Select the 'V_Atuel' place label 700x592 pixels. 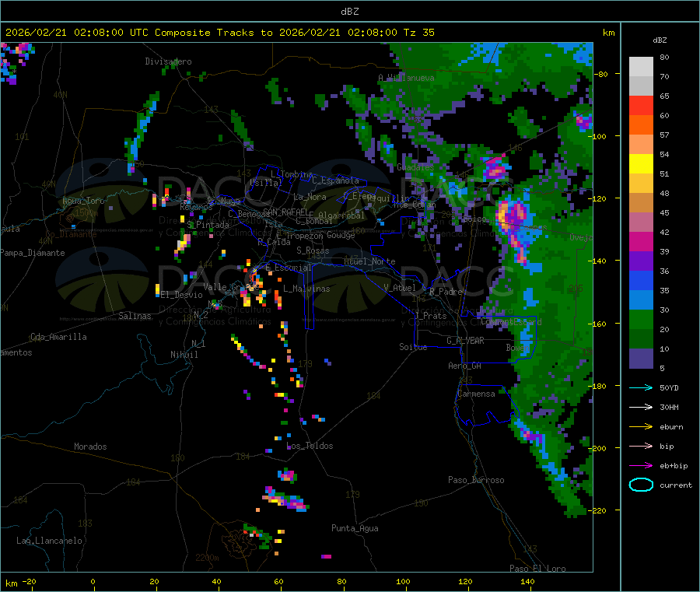pyautogui.click(x=400, y=288)
